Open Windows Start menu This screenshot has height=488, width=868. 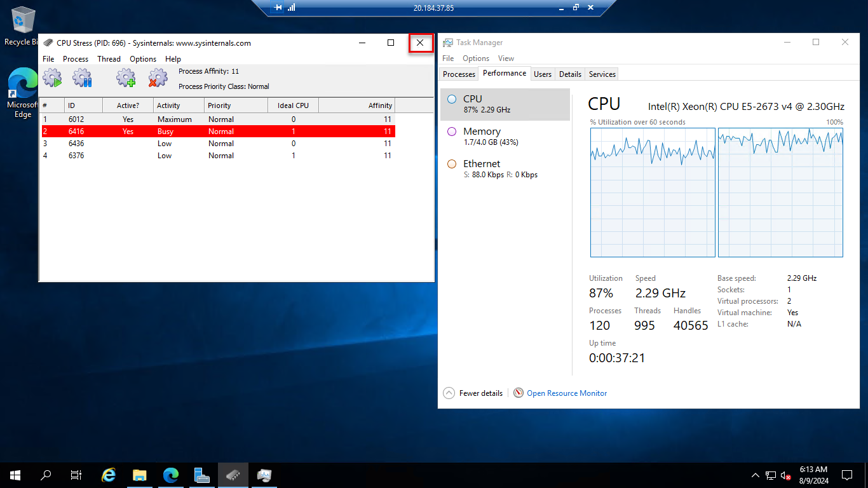coord(15,475)
